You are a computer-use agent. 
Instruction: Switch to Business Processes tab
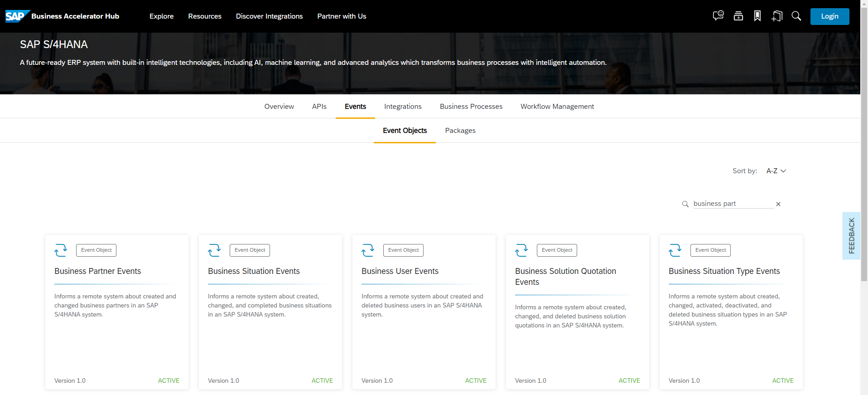[471, 107]
